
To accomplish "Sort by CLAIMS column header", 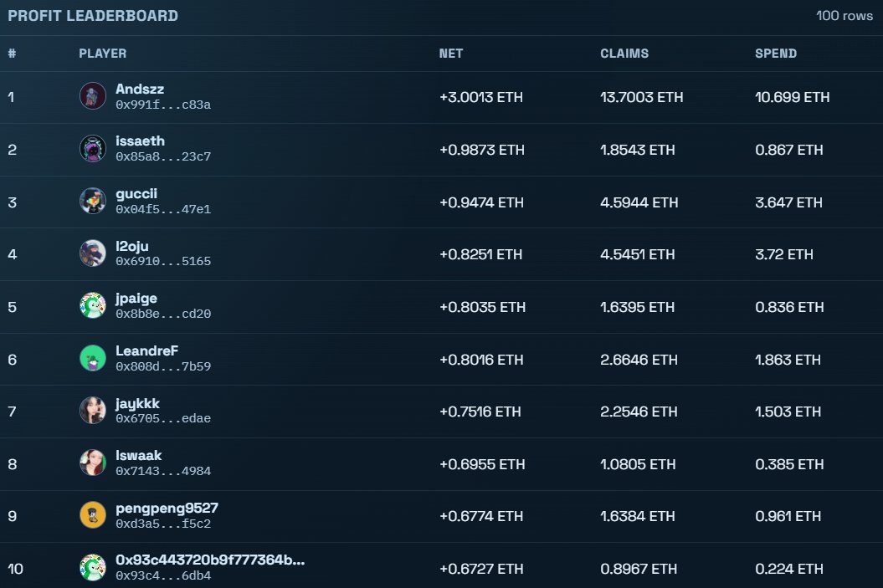I will tap(624, 54).
